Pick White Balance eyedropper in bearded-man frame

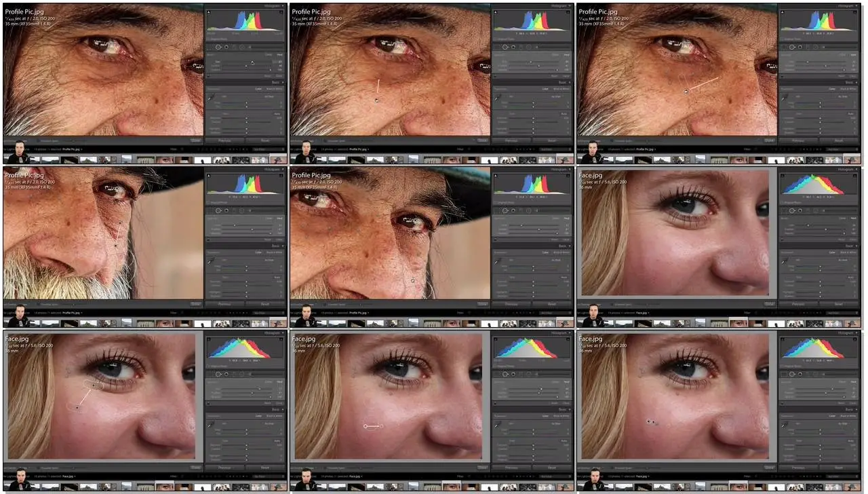pyautogui.click(x=211, y=262)
